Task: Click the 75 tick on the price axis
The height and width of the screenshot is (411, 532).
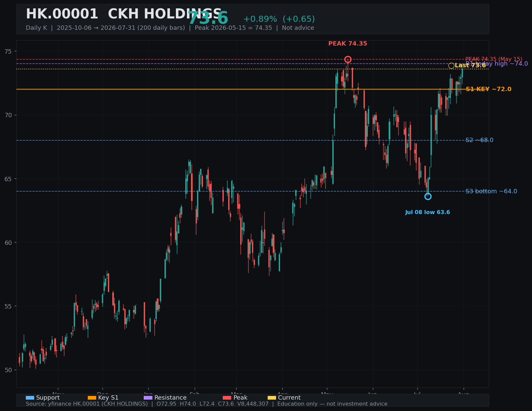Action: click(8, 51)
